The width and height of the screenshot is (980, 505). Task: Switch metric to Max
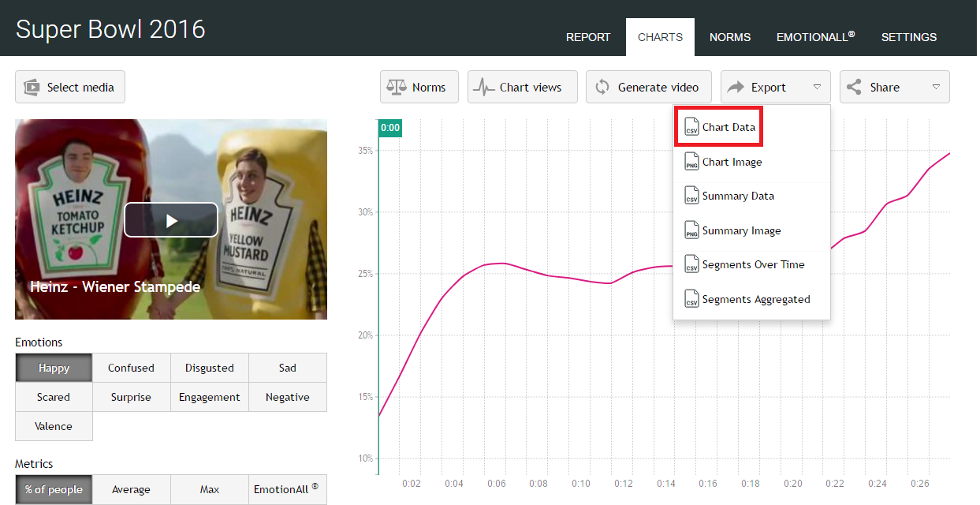tap(209, 489)
